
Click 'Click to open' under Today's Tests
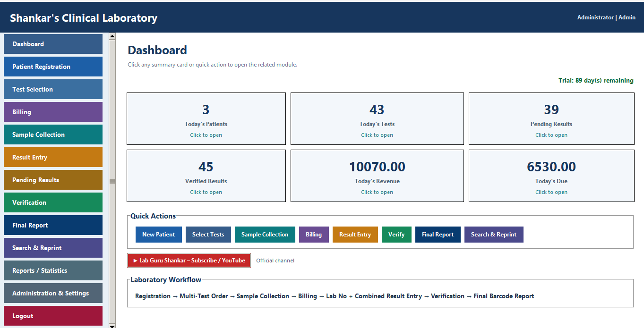(377, 135)
